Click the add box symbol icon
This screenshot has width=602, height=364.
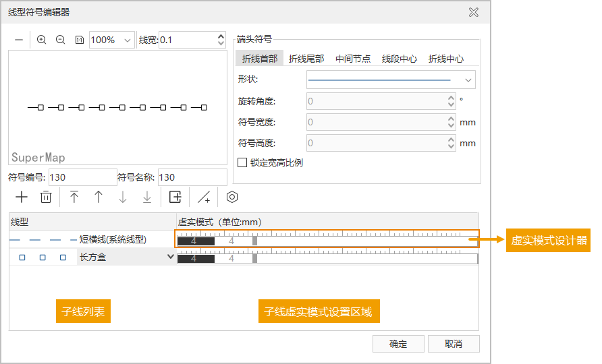(x=175, y=197)
